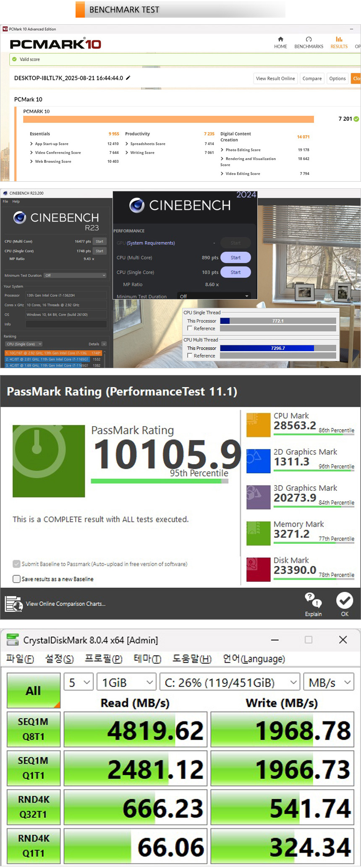Expand the App Start-up Score row
Viewport: 361px width, 868px height.
click(x=31, y=144)
